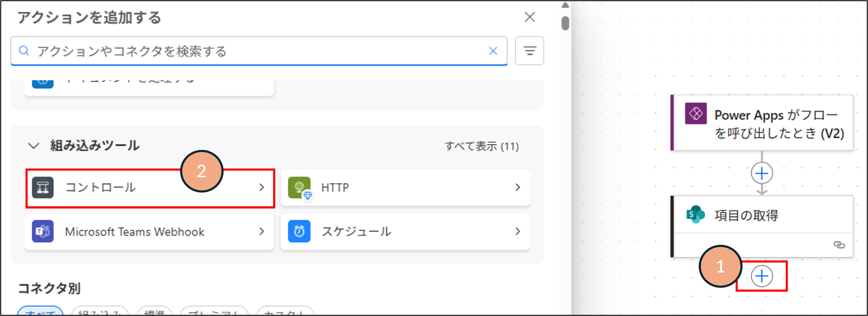The height and width of the screenshot is (316, 868).
Task: Select the purple Power Apps trigger icon
Action: tap(695, 114)
